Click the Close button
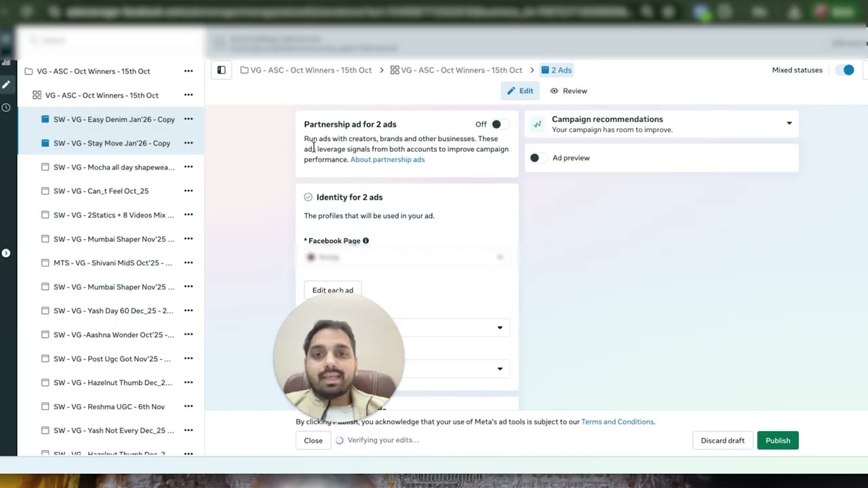 point(313,441)
